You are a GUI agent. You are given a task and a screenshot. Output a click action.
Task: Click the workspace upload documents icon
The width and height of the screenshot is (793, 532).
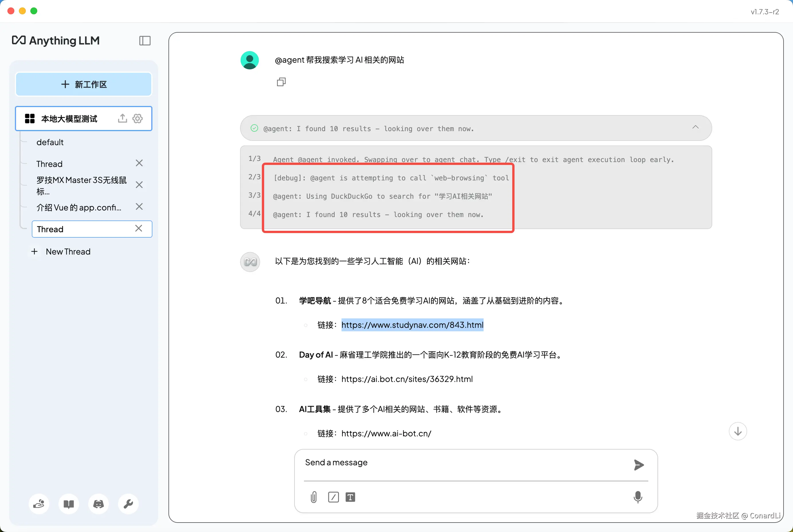(123, 119)
